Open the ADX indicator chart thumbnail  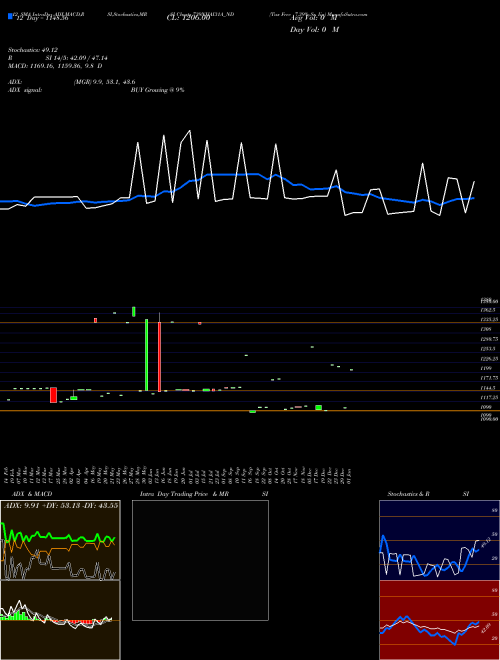click(x=60, y=540)
